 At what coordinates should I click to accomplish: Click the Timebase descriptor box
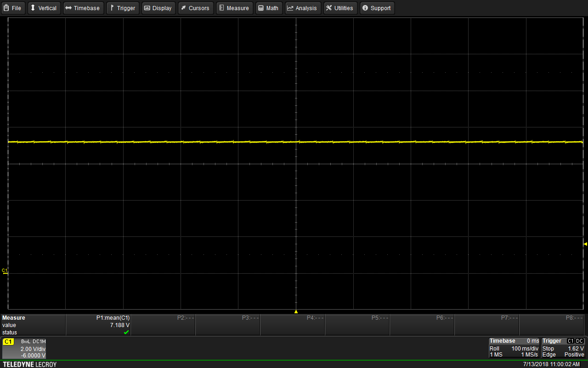point(514,348)
